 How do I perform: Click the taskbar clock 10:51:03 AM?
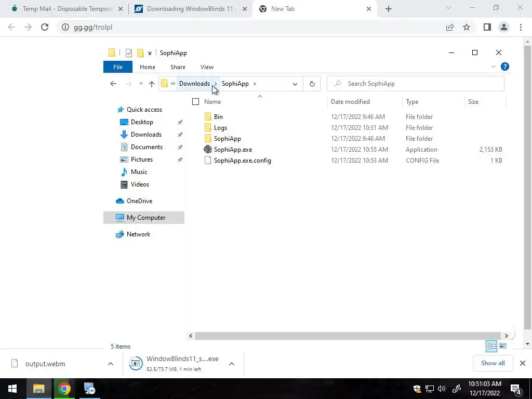click(485, 384)
